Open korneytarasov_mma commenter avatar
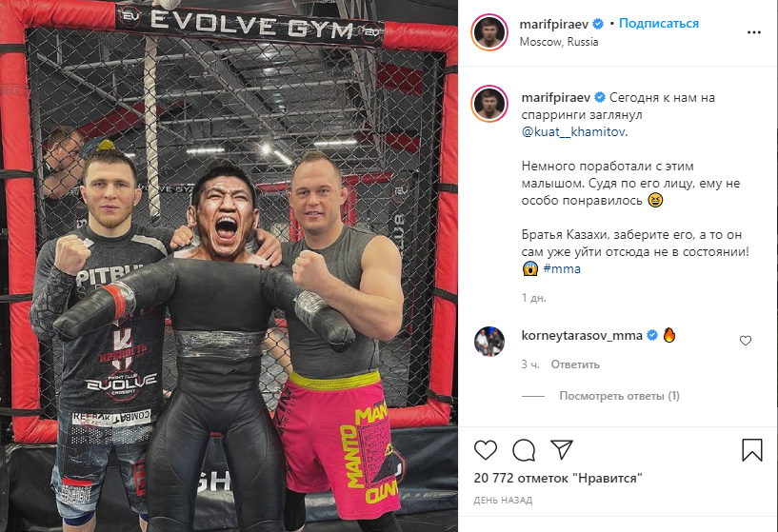Screen dimensions: 778x532 click(489, 342)
